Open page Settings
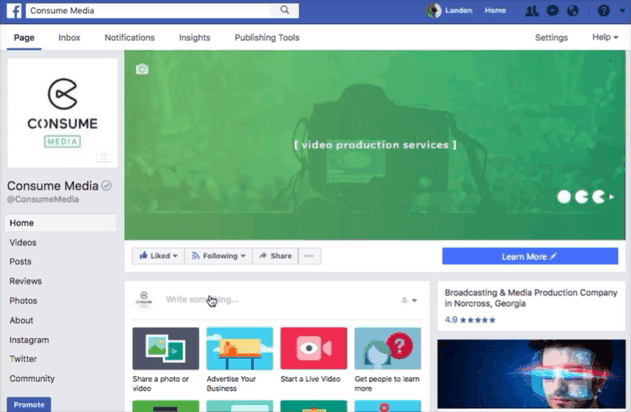Screen dimensions: 631x412 (551, 38)
